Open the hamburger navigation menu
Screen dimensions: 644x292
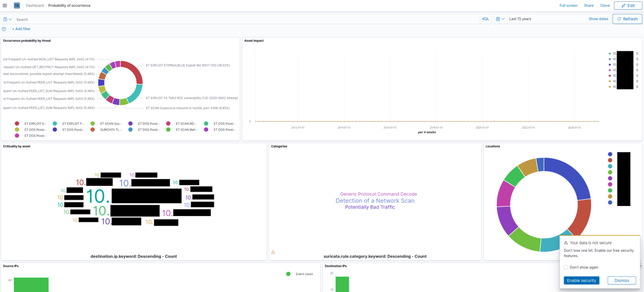[x=5, y=6]
